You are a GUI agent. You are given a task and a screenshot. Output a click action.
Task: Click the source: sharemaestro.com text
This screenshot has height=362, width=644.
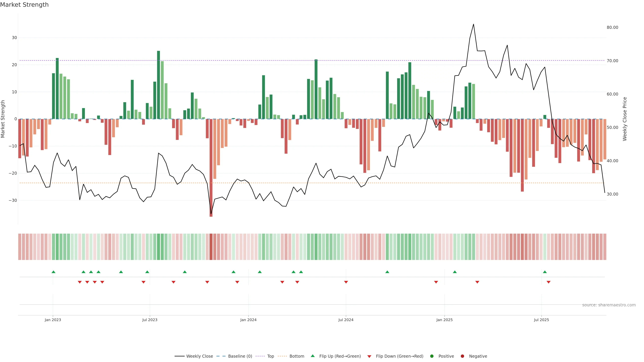point(609,305)
